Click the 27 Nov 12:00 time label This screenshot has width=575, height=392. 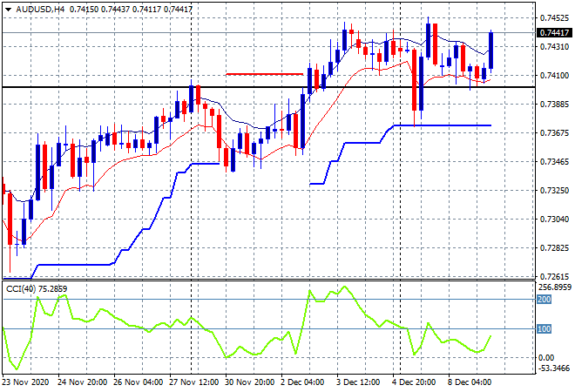(194, 382)
